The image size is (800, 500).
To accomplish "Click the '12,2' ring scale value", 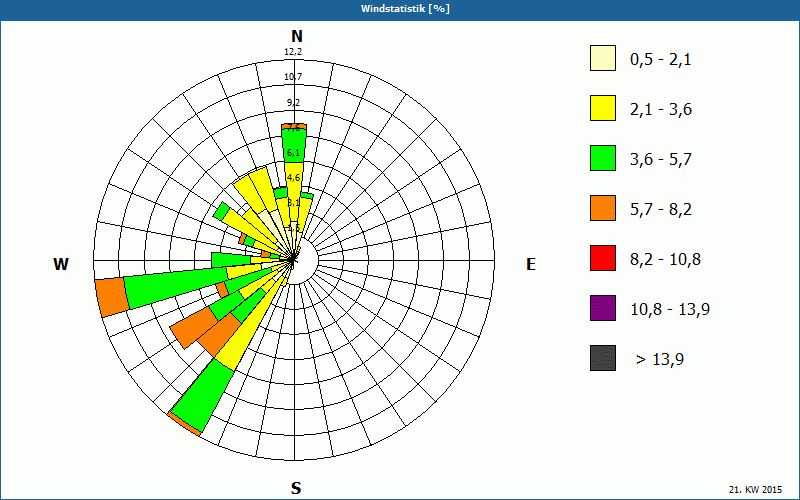I will pyautogui.click(x=293, y=52).
